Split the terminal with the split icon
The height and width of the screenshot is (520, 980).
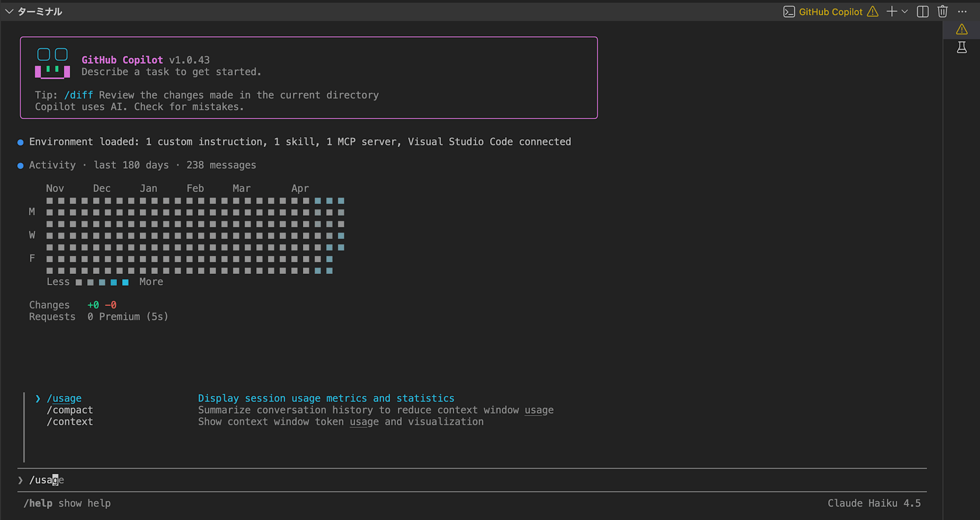(x=923, y=11)
